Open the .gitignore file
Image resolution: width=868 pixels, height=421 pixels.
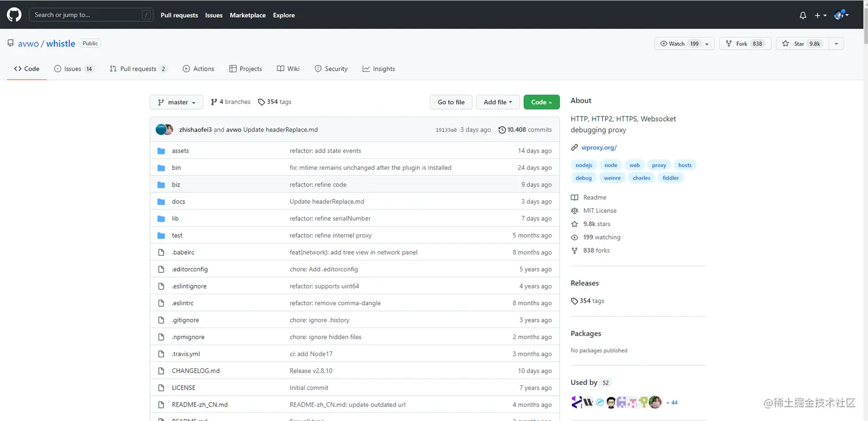[185, 320]
